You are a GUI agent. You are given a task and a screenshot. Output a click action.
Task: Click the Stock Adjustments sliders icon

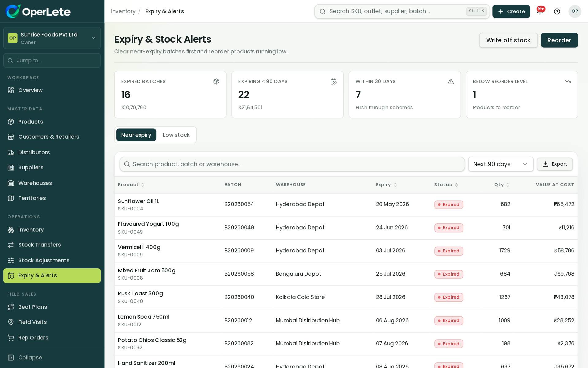[11, 260]
